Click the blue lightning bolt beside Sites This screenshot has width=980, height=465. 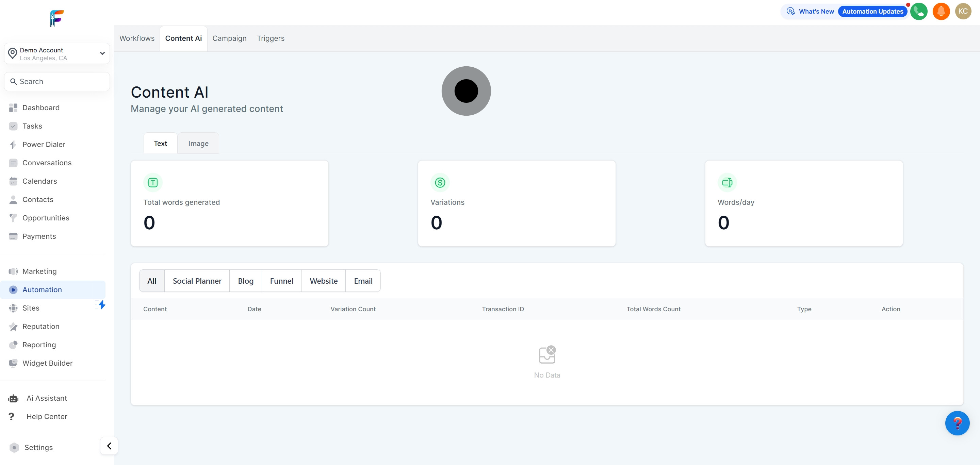pos(101,305)
